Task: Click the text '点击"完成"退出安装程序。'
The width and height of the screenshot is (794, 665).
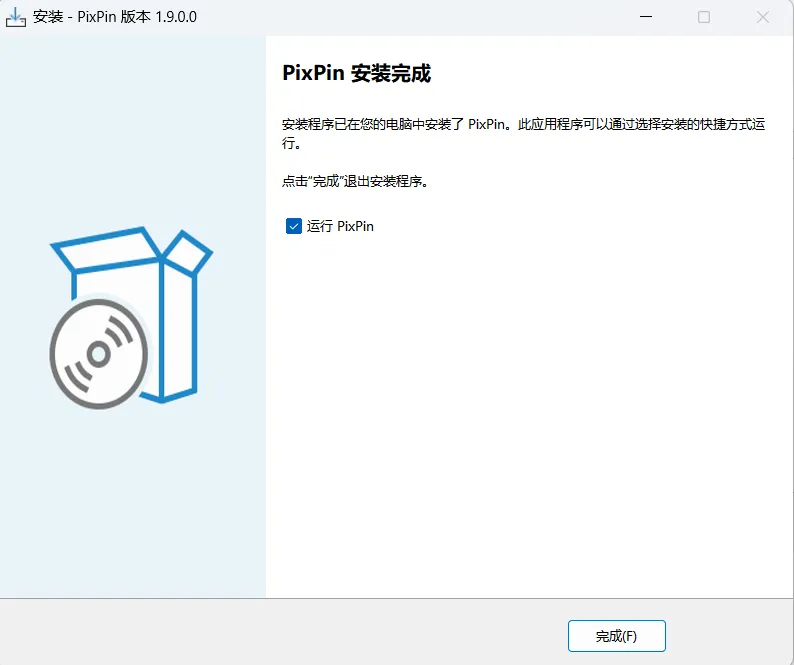Action: (x=355, y=181)
